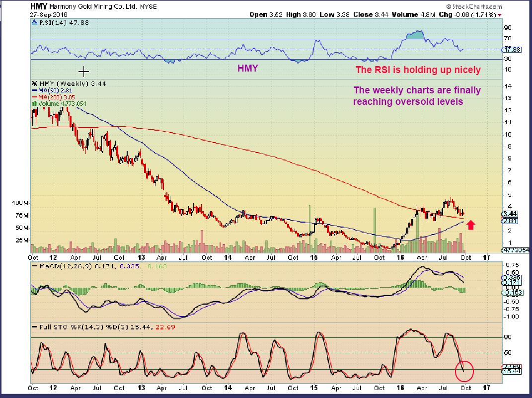532x398 pixels.
Task: Open the StockCharts.com attribution link
Action: tap(474, 6)
